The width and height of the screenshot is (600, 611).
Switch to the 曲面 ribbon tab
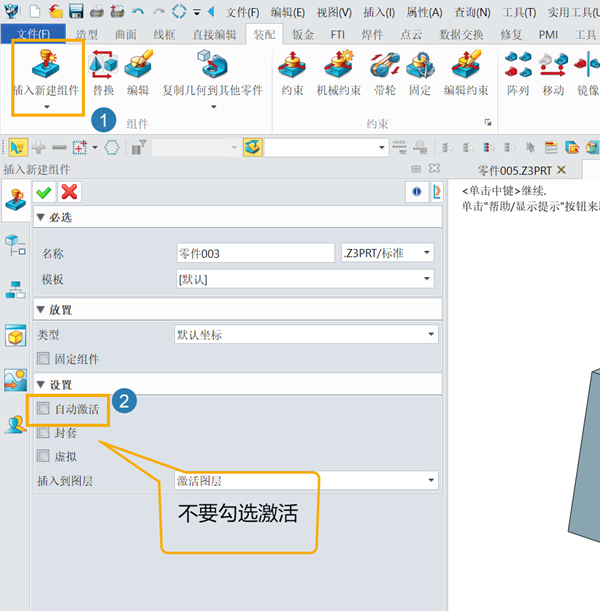126,35
